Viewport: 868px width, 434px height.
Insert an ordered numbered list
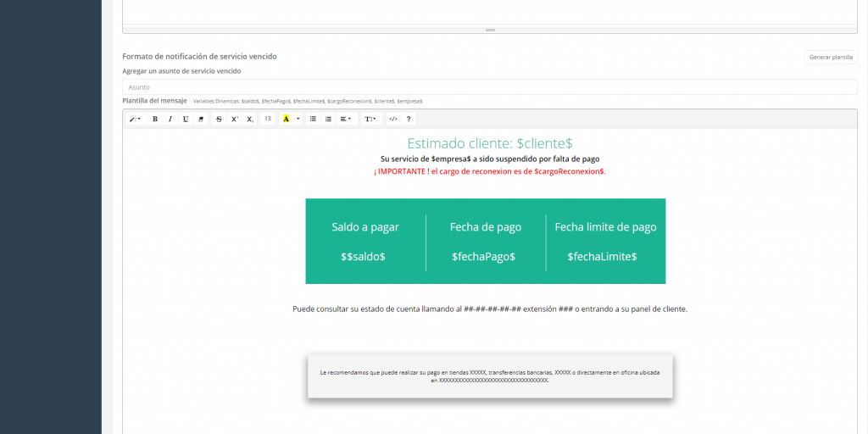[328, 119]
